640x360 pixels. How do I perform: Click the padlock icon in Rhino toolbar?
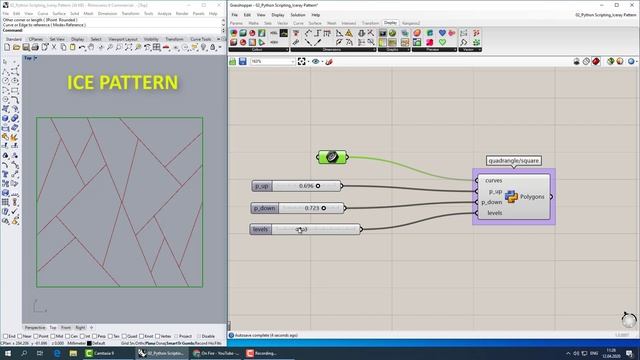pyautogui.click(x=213, y=47)
